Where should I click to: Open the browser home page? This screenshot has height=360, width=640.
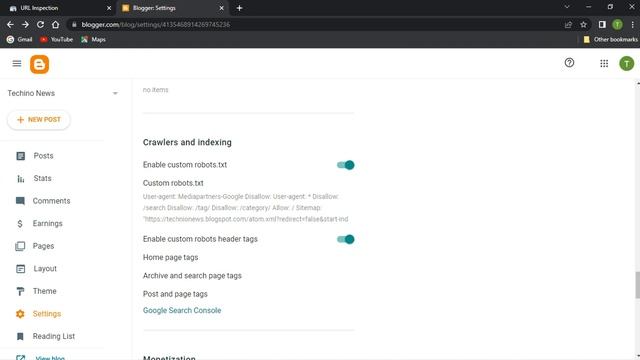click(x=56, y=24)
